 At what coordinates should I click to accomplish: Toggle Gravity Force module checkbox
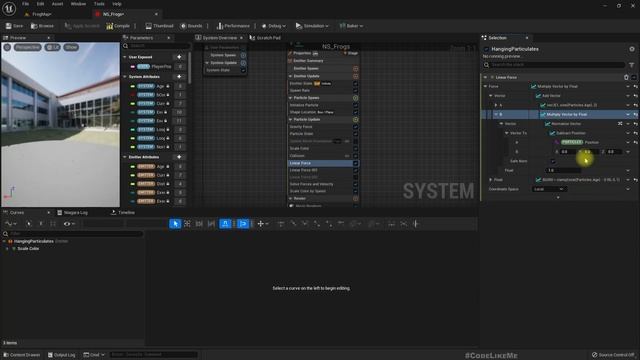pyautogui.click(x=356, y=127)
